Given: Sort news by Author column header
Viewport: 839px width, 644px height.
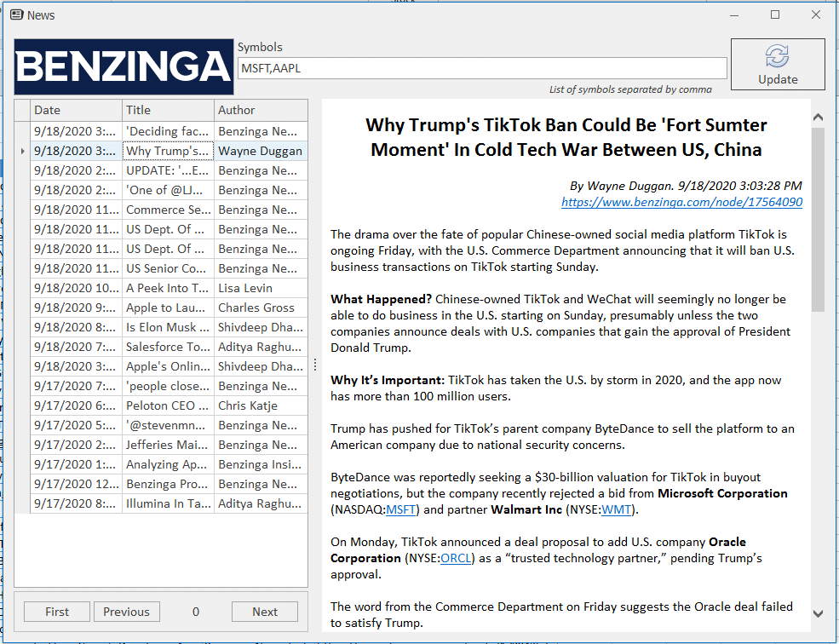Looking at the screenshot, I should pos(261,110).
